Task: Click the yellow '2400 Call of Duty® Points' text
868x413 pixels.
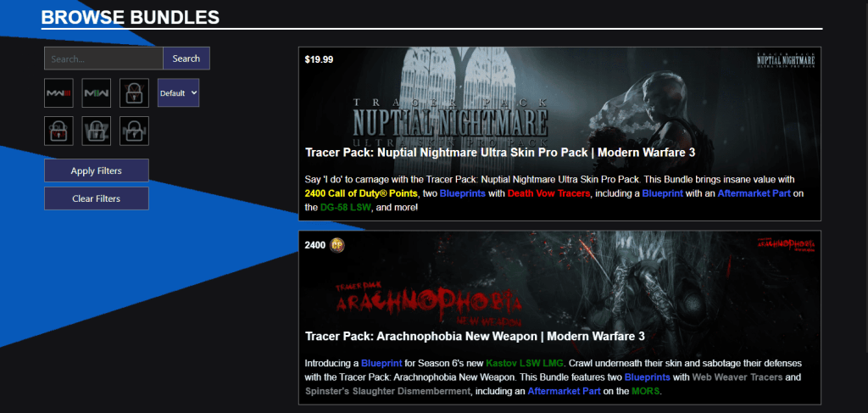Action: click(361, 193)
